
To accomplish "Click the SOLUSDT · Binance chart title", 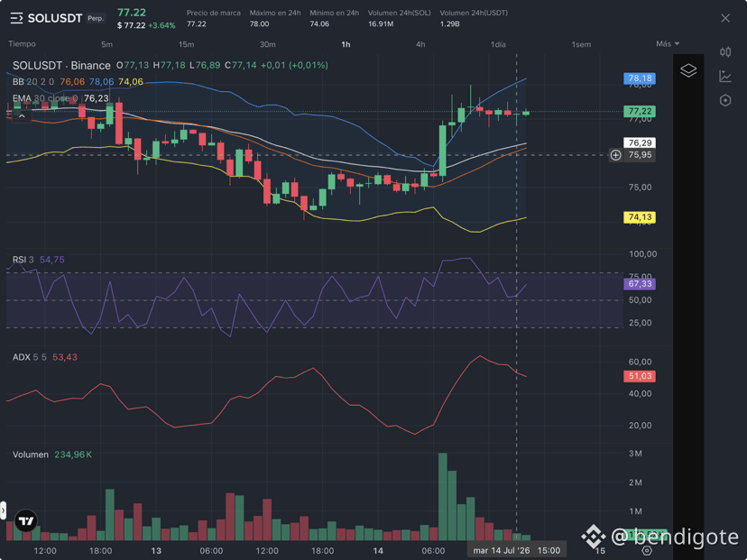I will click(x=61, y=65).
